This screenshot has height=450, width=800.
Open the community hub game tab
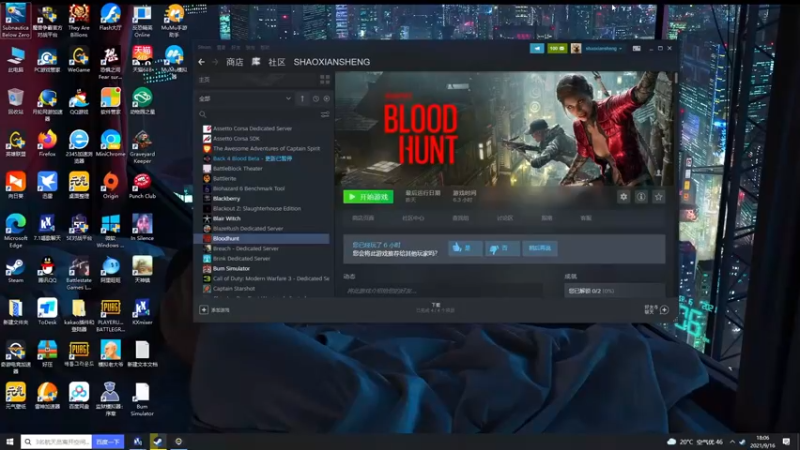[x=413, y=218]
